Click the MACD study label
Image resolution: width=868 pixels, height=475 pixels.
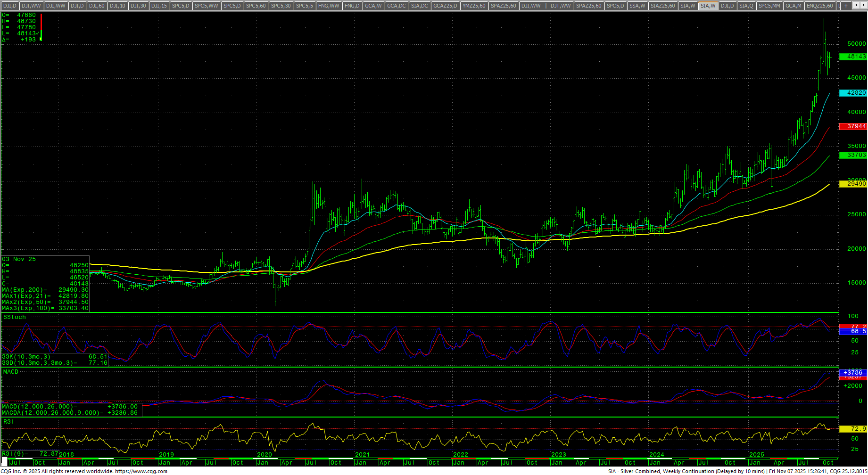(x=11, y=372)
